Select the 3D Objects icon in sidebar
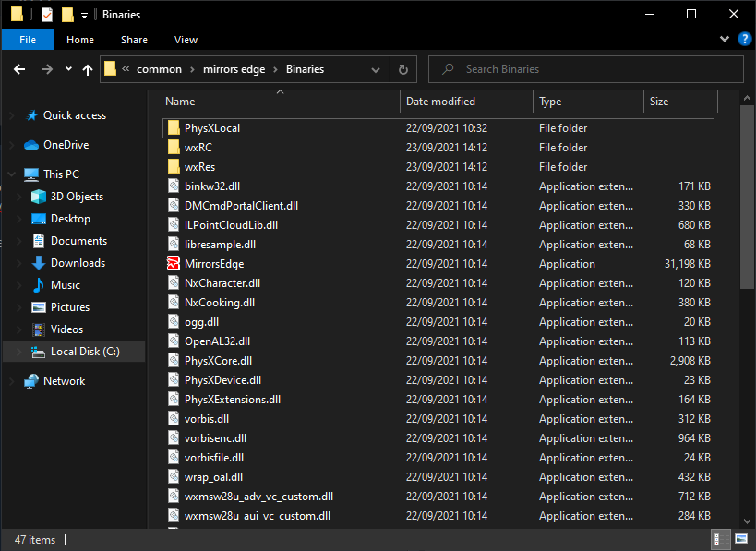The width and height of the screenshot is (756, 551). [38, 197]
